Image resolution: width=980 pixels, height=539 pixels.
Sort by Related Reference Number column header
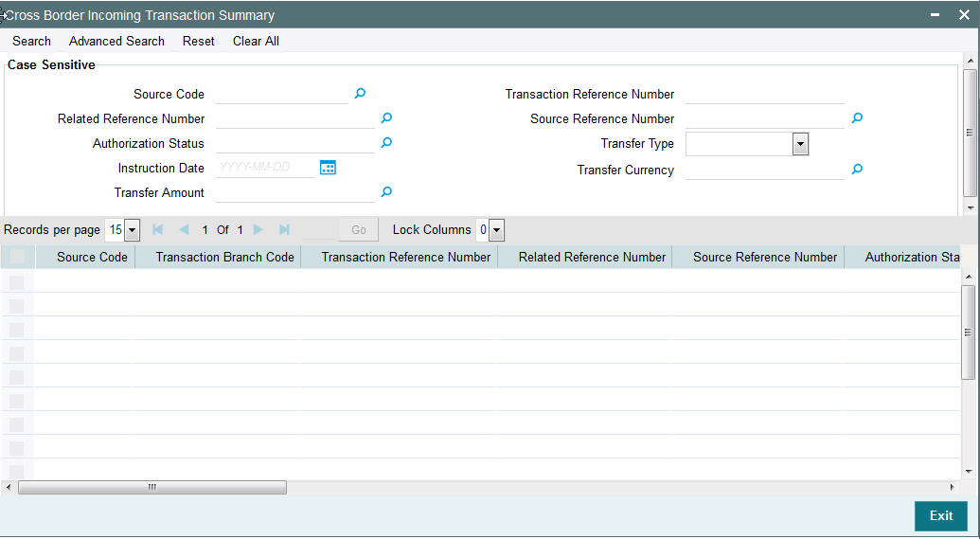592,257
